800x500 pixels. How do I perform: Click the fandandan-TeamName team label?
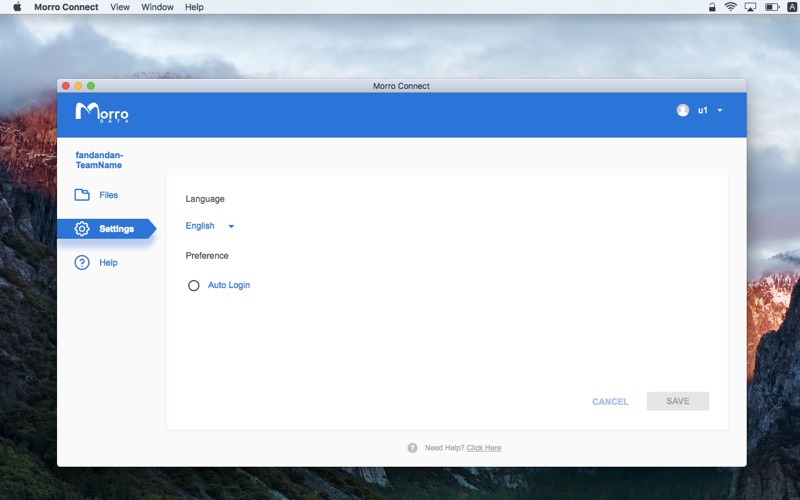click(99, 160)
